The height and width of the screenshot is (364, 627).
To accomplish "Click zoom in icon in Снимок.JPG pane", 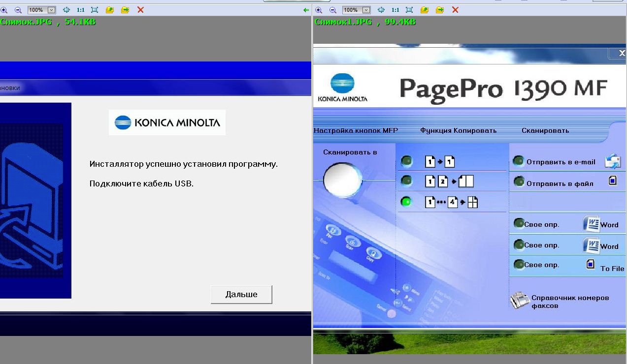I will pos(4,10).
